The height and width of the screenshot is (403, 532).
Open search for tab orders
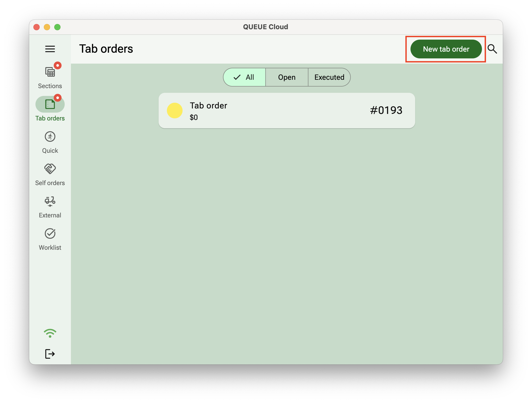(493, 49)
